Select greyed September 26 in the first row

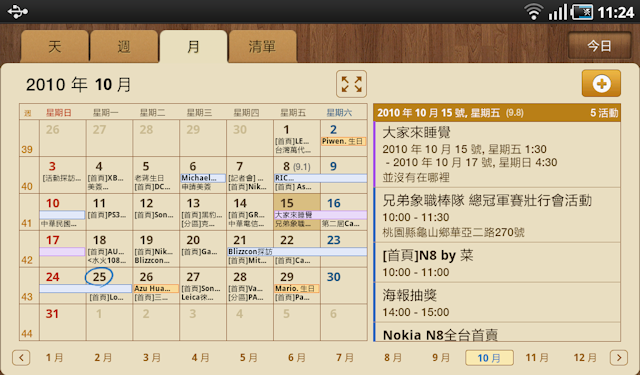(63, 138)
